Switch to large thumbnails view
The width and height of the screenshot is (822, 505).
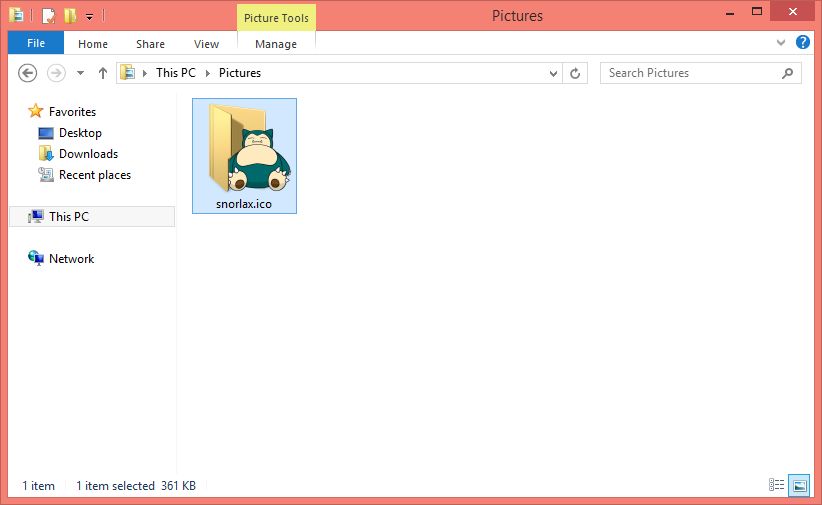pos(799,485)
